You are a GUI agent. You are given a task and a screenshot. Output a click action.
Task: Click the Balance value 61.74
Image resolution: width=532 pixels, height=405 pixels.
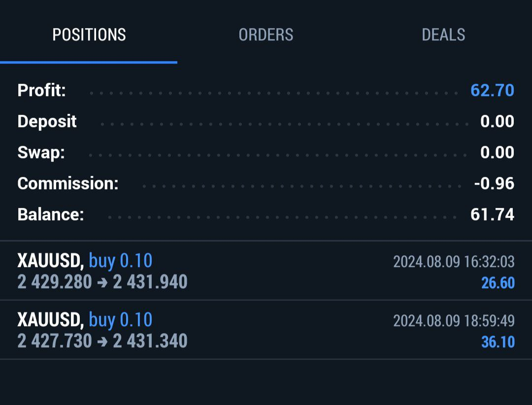pyautogui.click(x=492, y=215)
